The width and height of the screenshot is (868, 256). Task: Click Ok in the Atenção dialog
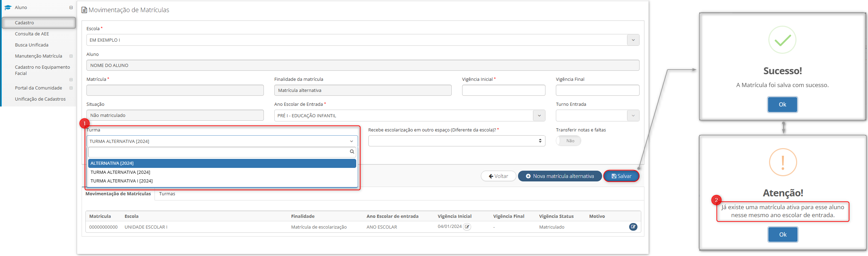coord(783,234)
